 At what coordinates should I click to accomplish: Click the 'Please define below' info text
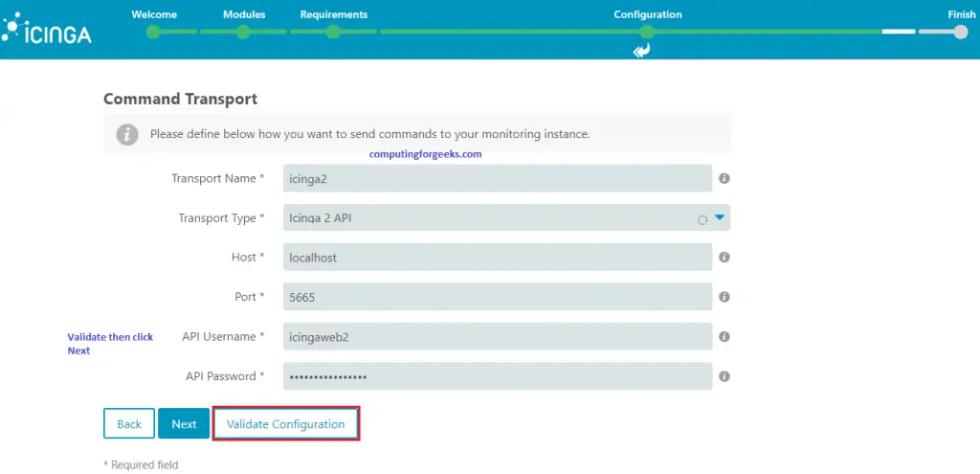point(370,134)
